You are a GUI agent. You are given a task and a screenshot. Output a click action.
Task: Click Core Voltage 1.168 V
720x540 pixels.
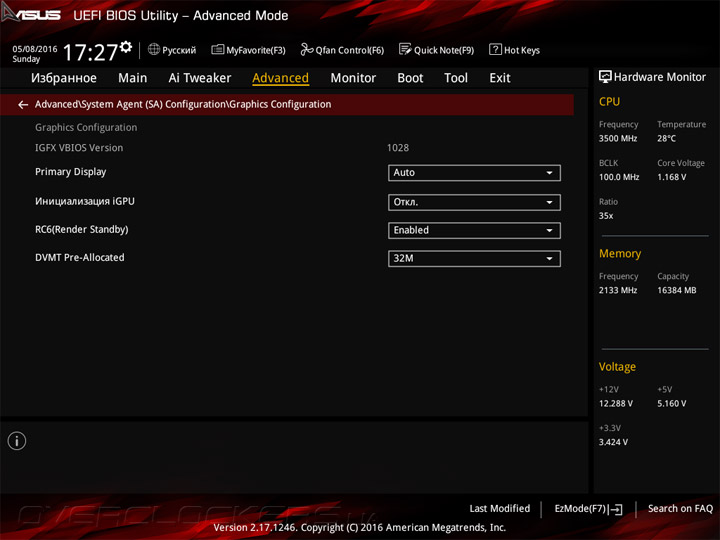coord(672,177)
